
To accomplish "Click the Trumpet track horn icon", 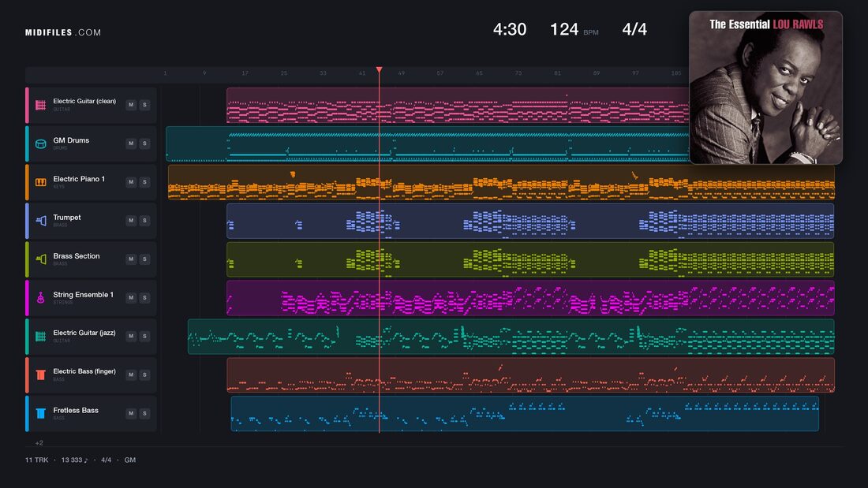I will pos(40,221).
